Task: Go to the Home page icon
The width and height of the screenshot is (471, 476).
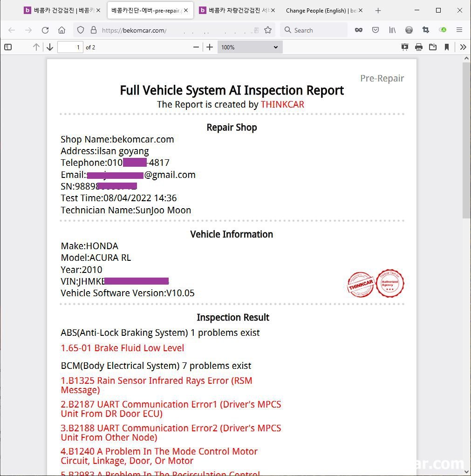Action: 61,30
